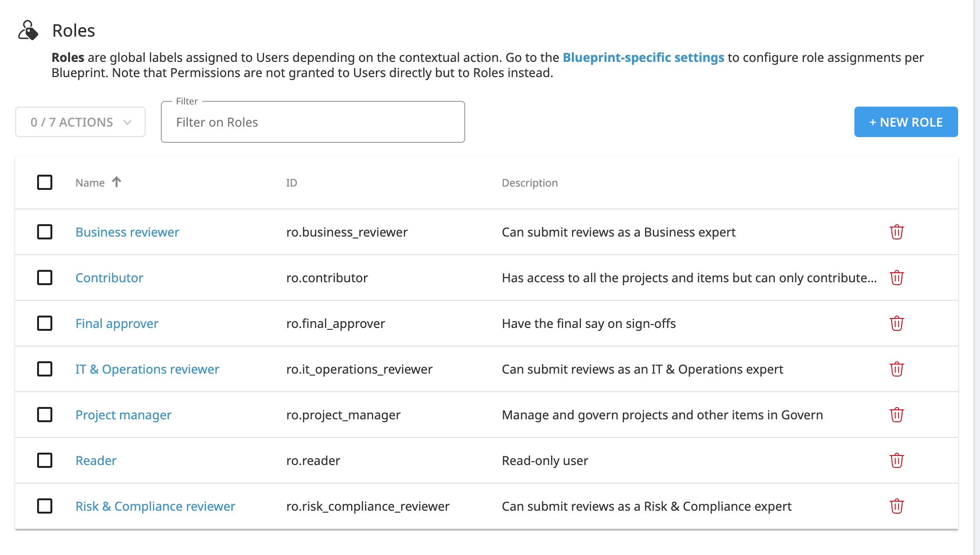This screenshot has width=980, height=555.
Task: Delete the Project manager role
Action: point(896,415)
